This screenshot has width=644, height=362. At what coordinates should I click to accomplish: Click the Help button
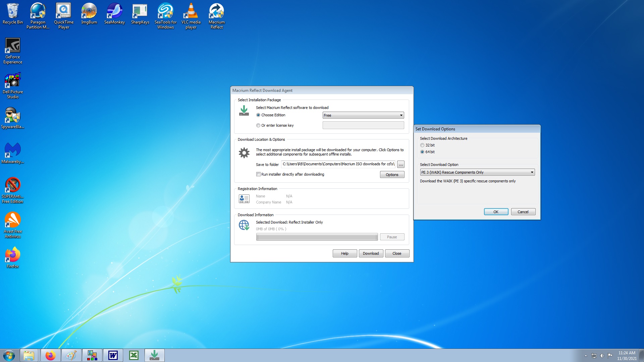pos(345,253)
